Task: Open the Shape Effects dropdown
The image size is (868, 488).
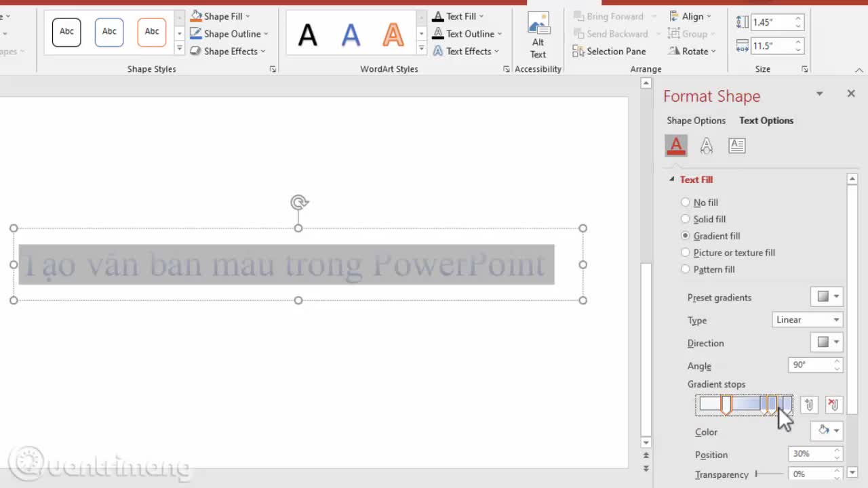Action: [x=228, y=52]
